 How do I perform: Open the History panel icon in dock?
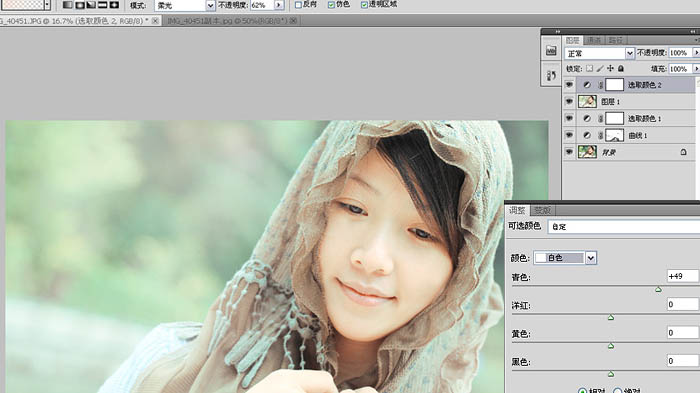551,75
